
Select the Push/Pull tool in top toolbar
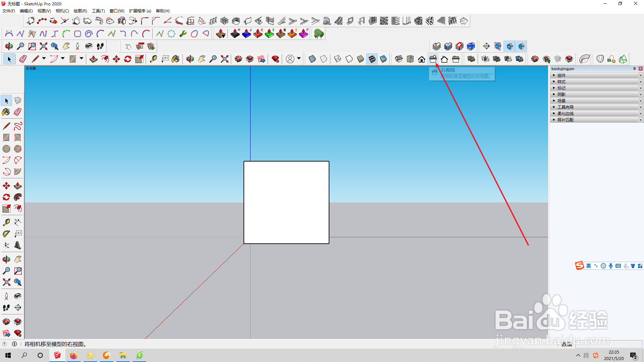pos(94,59)
